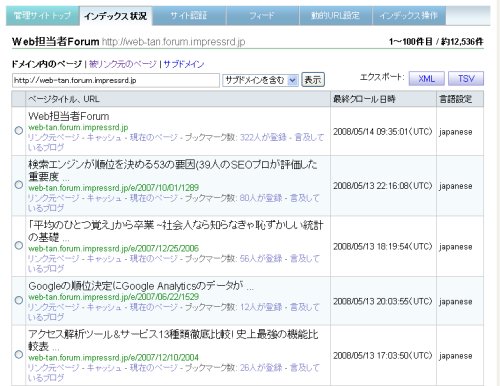
Task: Click crawl date 2008/05/13 20:03:55 (UTC)
Action: [383, 301]
